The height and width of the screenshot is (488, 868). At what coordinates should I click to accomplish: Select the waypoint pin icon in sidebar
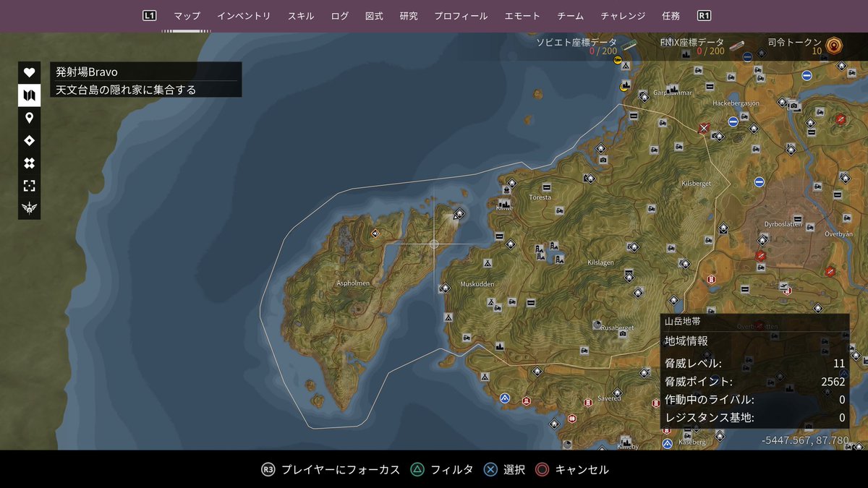(x=29, y=119)
